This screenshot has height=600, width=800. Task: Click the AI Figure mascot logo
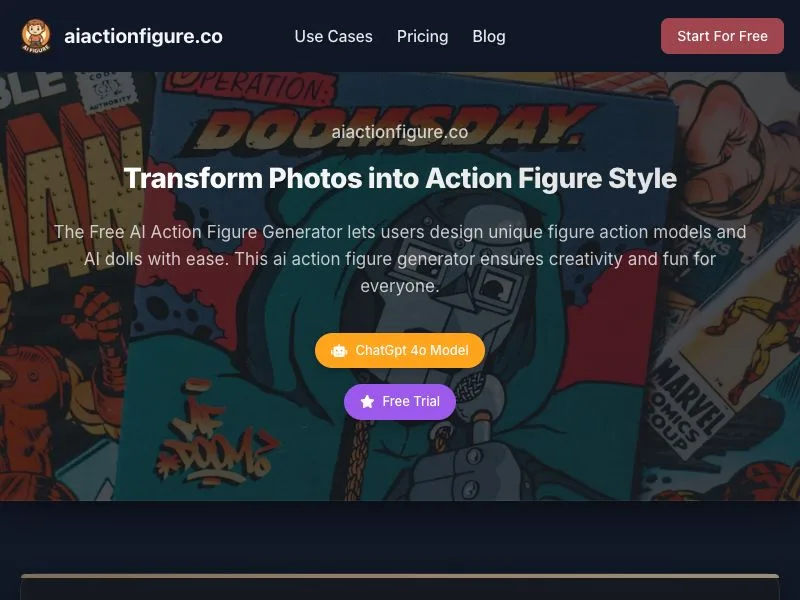pyautogui.click(x=36, y=36)
